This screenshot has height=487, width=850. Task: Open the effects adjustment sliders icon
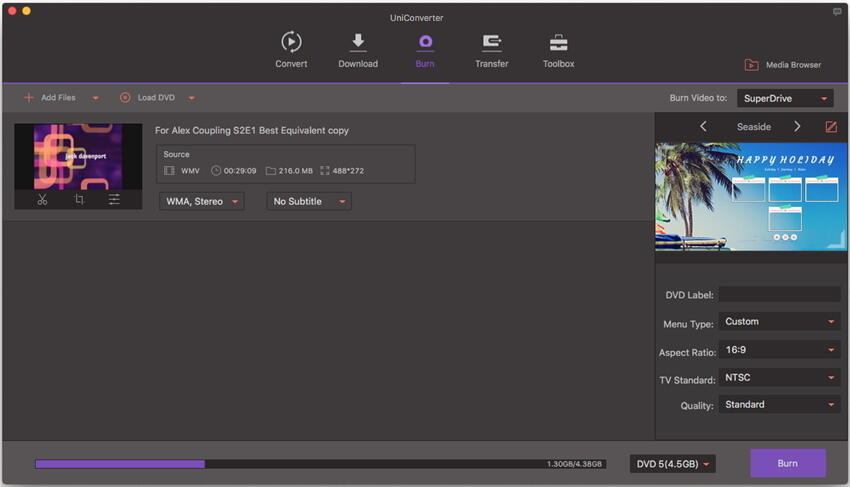(x=114, y=200)
